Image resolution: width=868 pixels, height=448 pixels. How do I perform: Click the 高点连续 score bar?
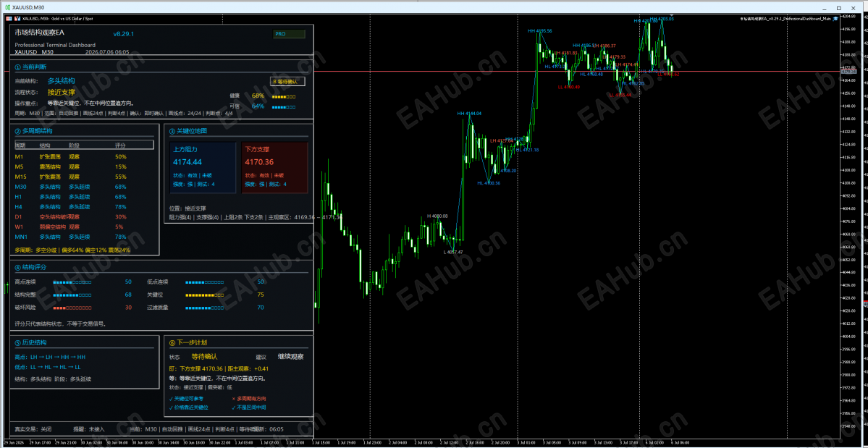(x=72, y=282)
